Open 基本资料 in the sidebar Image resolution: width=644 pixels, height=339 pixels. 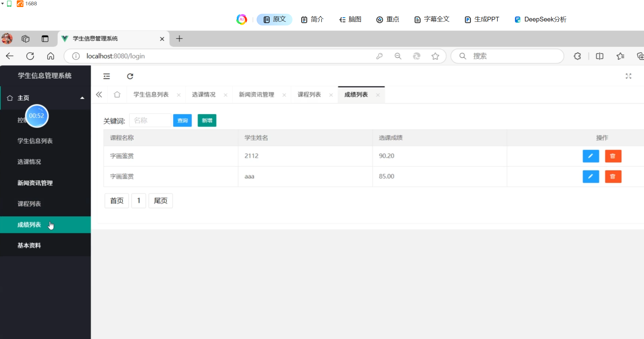click(x=29, y=246)
